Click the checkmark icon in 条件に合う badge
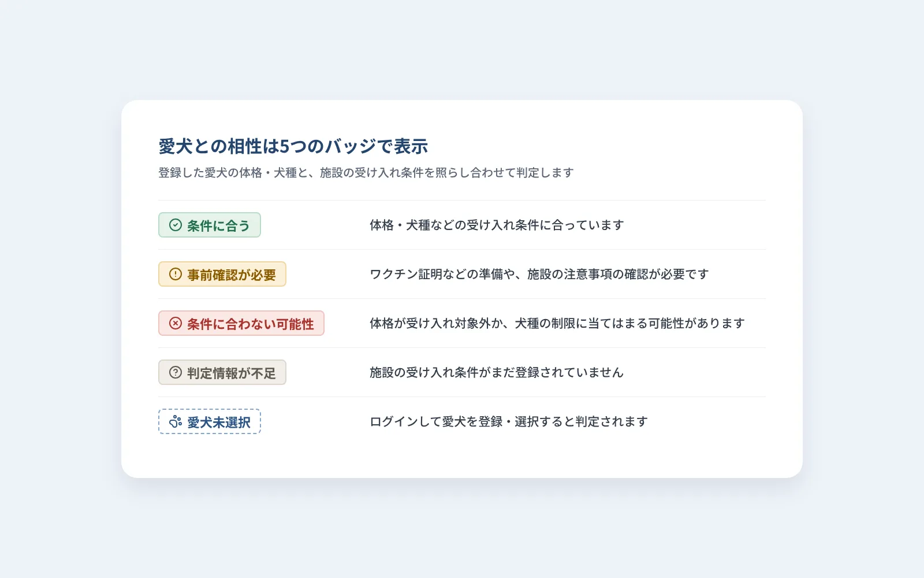 [176, 225]
